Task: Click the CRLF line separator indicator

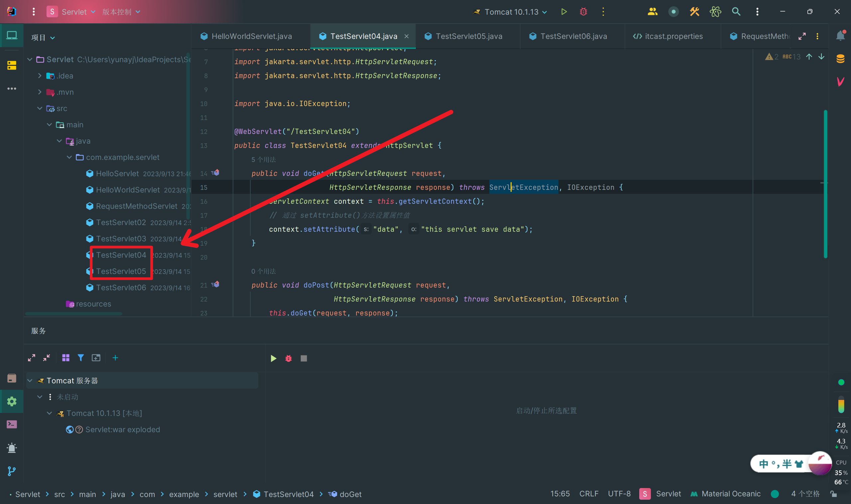Action: click(x=588, y=494)
